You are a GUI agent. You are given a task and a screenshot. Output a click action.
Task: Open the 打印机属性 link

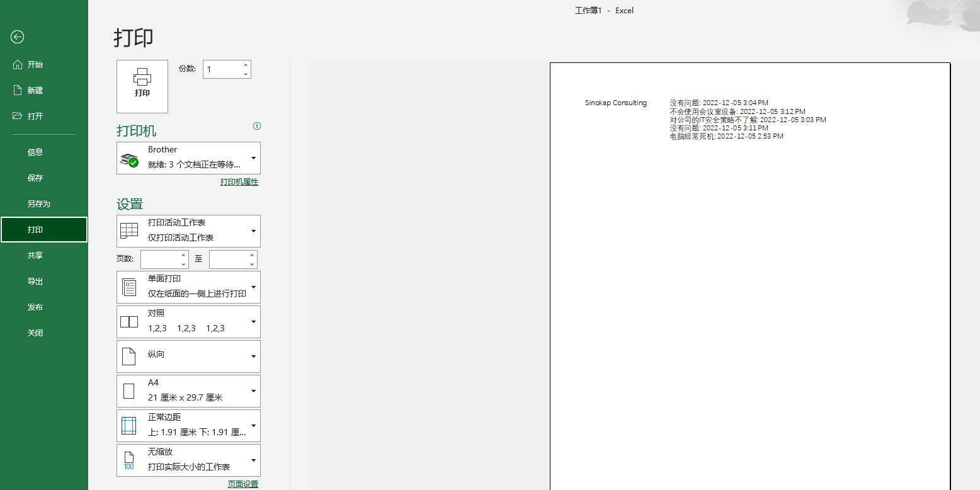pyautogui.click(x=239, y=182)
